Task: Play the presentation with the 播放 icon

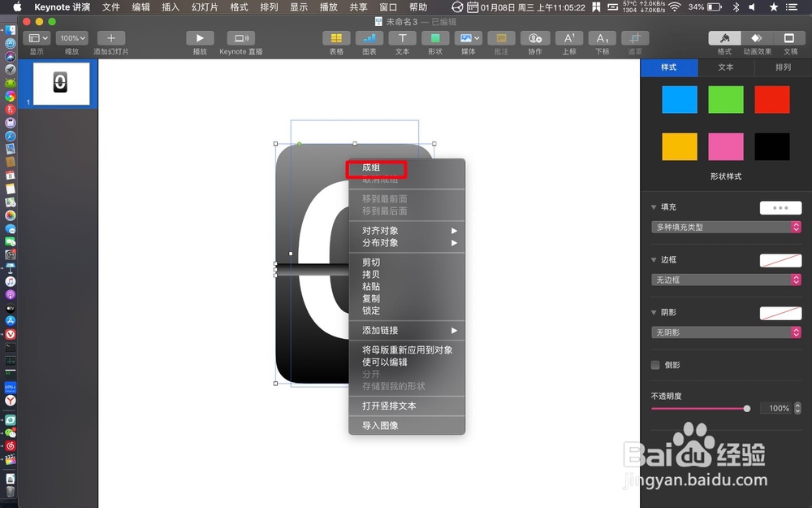Action: (198, 37)
